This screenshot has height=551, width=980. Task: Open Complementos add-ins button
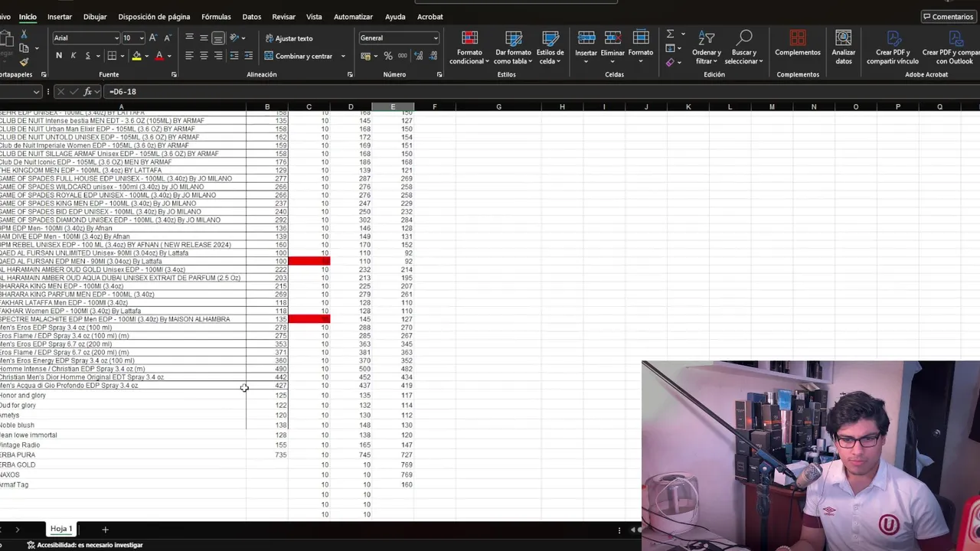pos(798,44)
